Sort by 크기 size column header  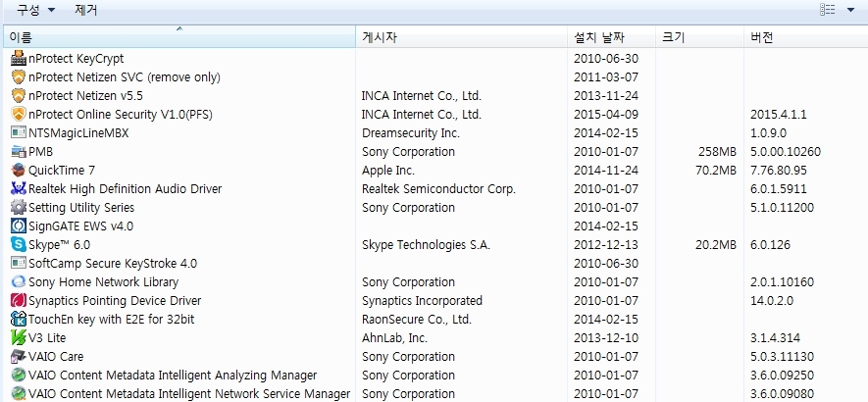pos(674,38)
